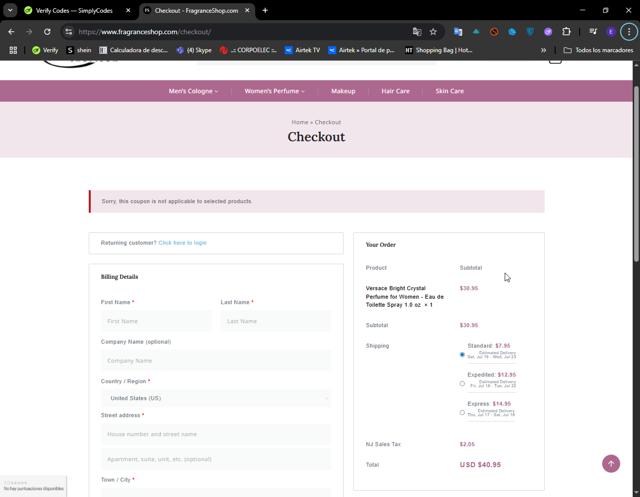Open the shein bookmark

click(79, 50)
